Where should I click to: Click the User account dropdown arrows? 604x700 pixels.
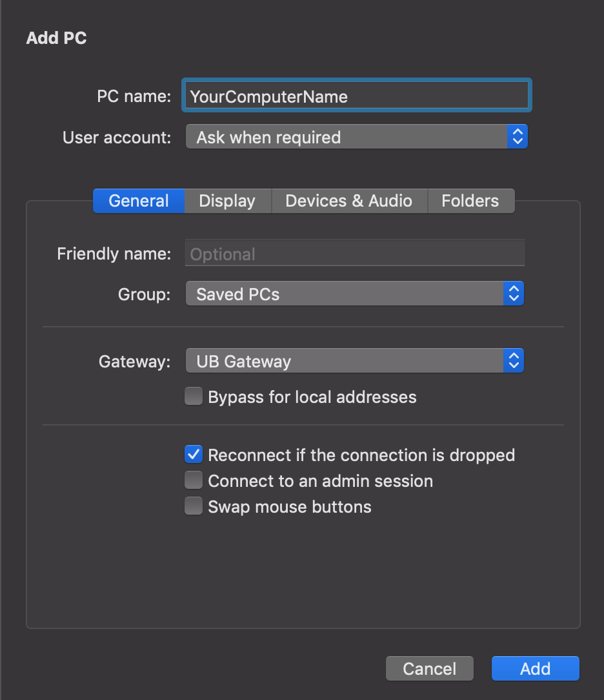(517, 137)
